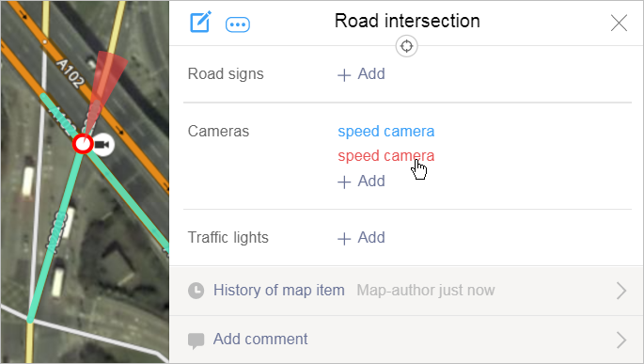Viewport: 644px width, 364px height.
Task: Click the locate crosshair target icon
Action: (x=406, y=46)
